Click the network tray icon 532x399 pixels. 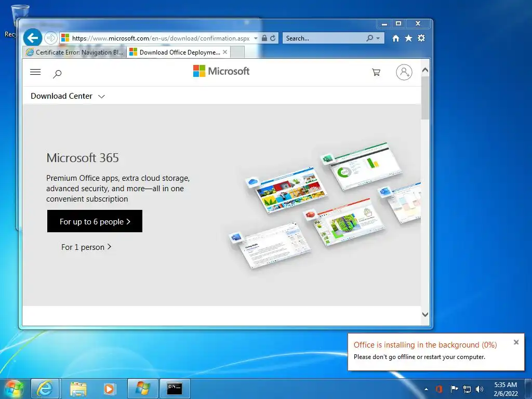click(x=467, y=389)
